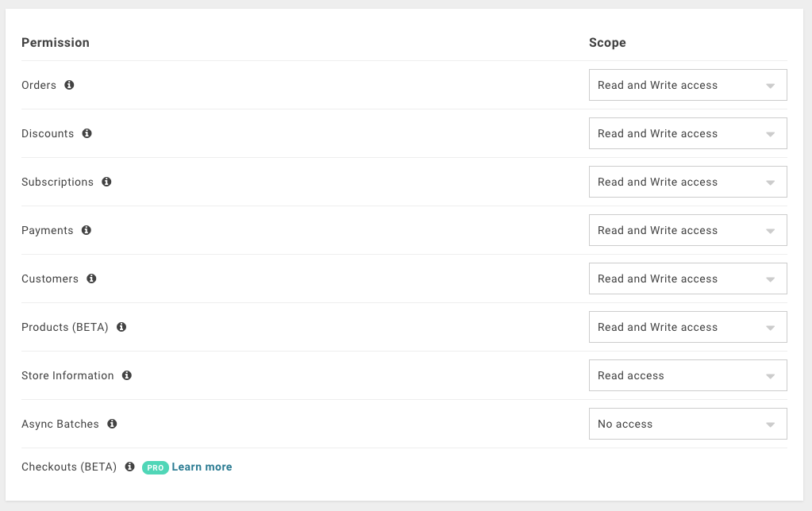This screenshot has width=812, height=511.
Task: Show info tooltip for Subscriptions permission
Action: [x=106, y=182]
